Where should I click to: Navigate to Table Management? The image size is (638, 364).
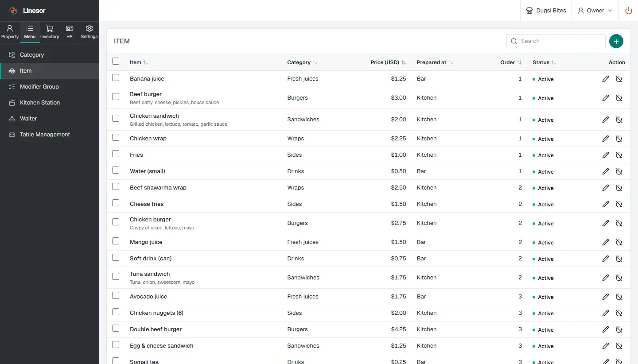coord(50,135)
